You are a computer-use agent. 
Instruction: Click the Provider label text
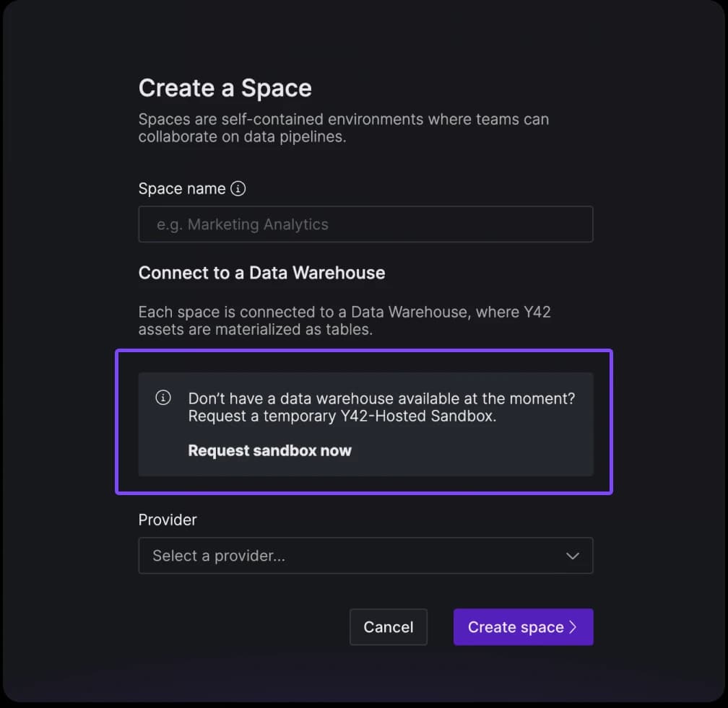point(168,520)
